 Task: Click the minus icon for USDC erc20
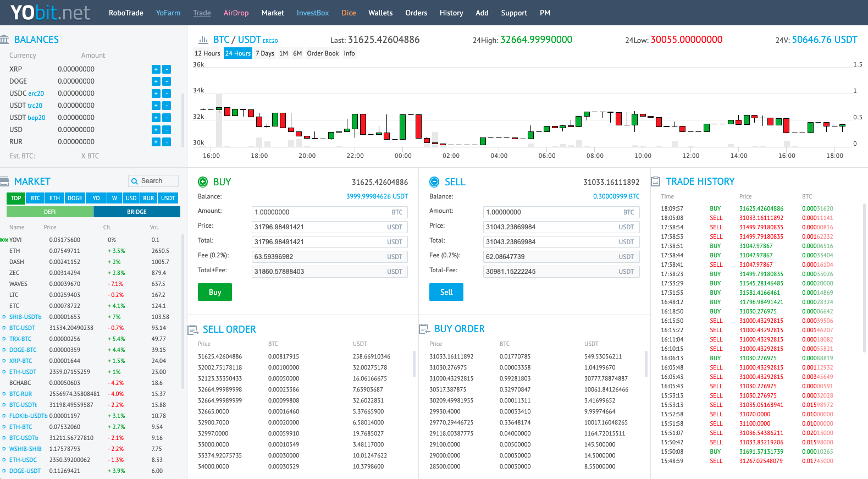click(167, 93)
